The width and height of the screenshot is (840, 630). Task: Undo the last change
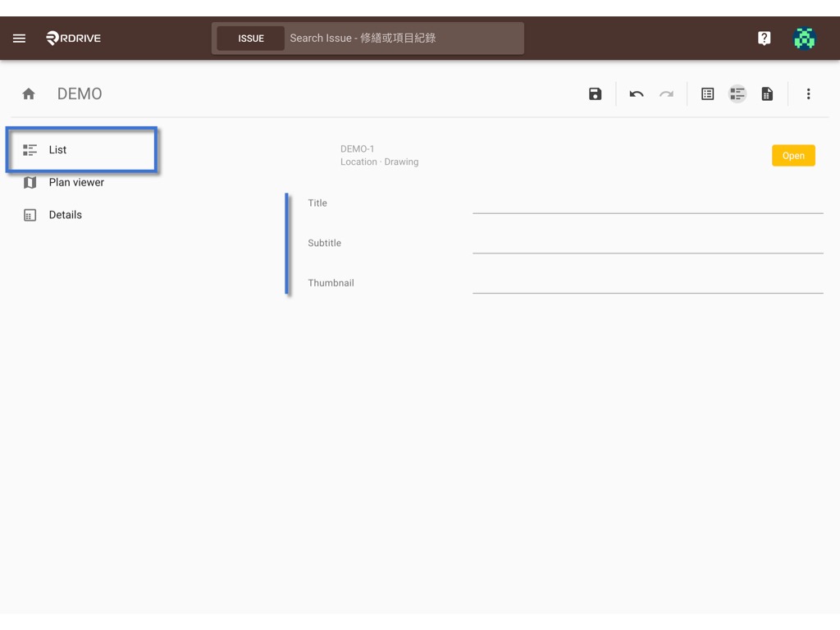tap(637, 94)
